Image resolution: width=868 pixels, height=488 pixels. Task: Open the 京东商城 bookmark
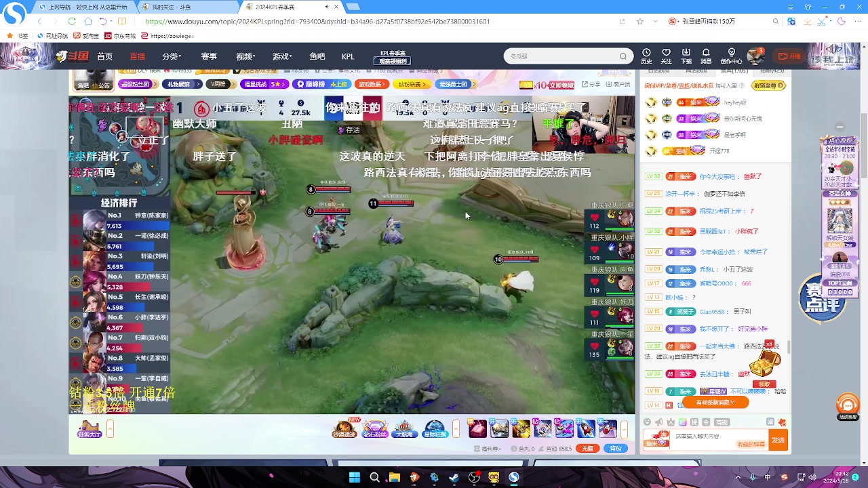point(121,36)
